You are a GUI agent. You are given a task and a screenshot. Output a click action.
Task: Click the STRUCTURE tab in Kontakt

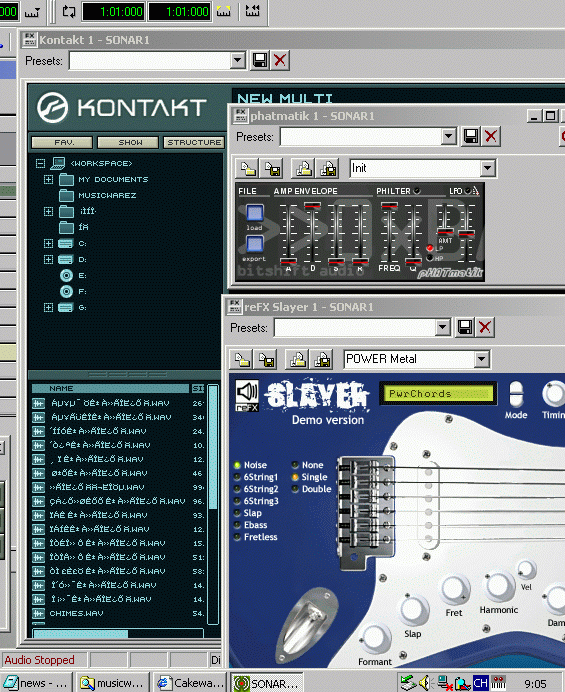[194, 143]
